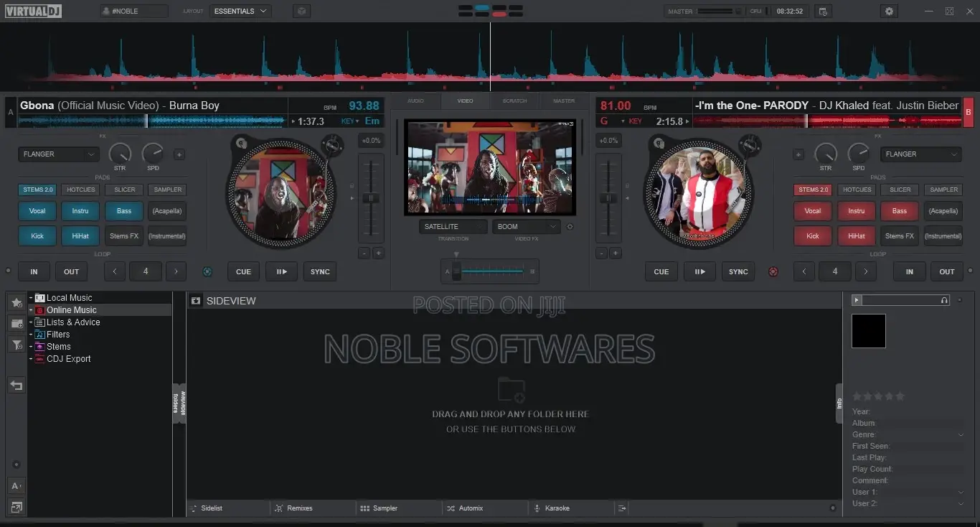Open deck A's KEY dropdown
Screen dimensions: 980x527
pos(350,121)
